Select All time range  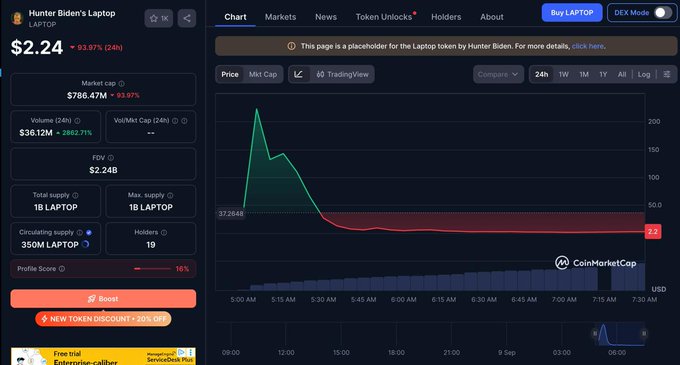click(621, 74)
